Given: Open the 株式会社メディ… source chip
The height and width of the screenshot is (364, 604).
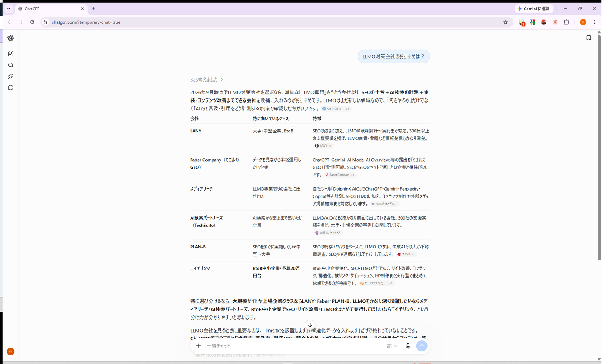Looking at the screenshot, I should pyautogui.click(x=385, y=204).
